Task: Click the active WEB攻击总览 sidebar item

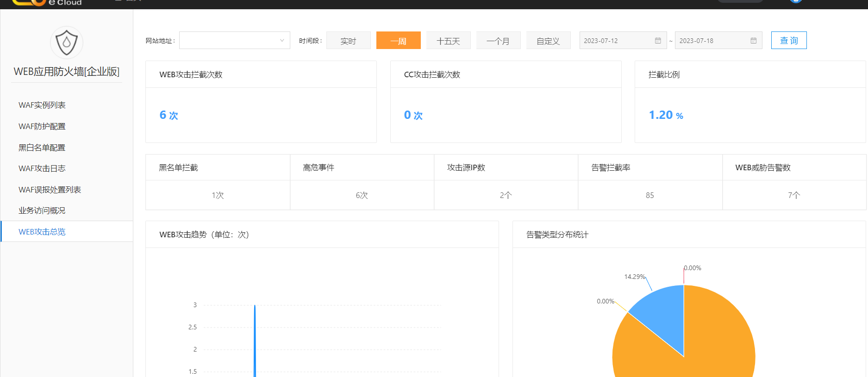Action: (42, 232)
